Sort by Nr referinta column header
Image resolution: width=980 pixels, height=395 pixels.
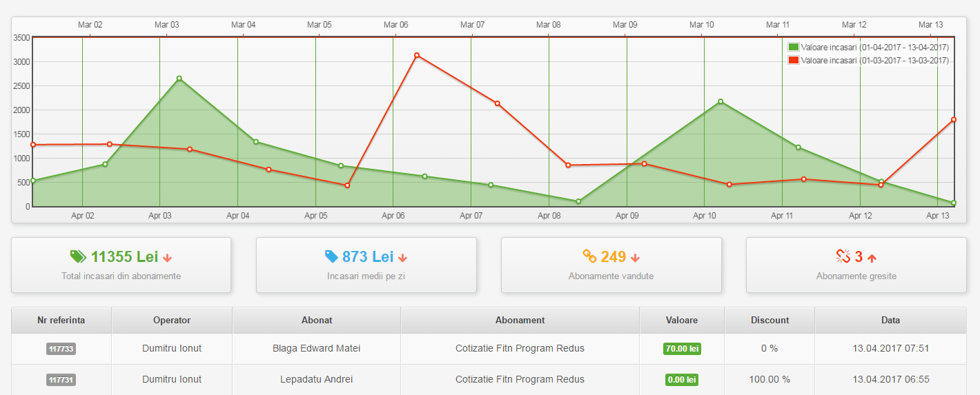[61, 321]
